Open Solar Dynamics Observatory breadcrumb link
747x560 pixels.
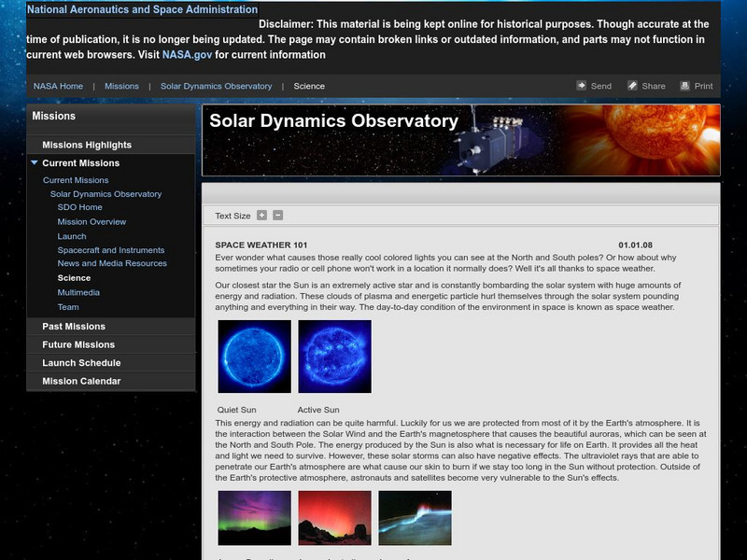[x=217, y=86]
